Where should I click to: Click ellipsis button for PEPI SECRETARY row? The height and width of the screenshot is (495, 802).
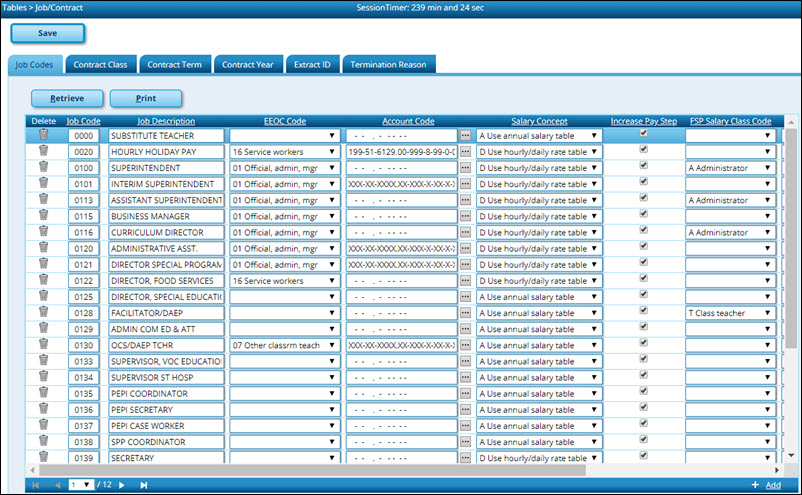coord(465,410)
